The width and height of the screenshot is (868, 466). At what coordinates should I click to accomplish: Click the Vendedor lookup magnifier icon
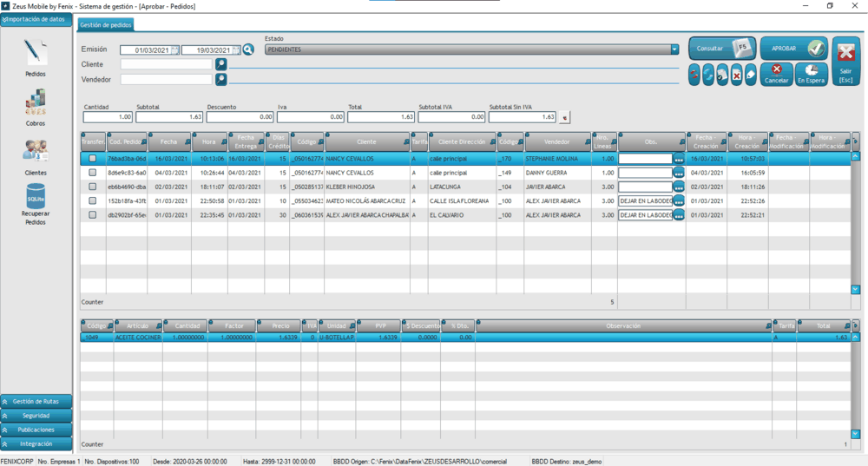pos(220,80)
